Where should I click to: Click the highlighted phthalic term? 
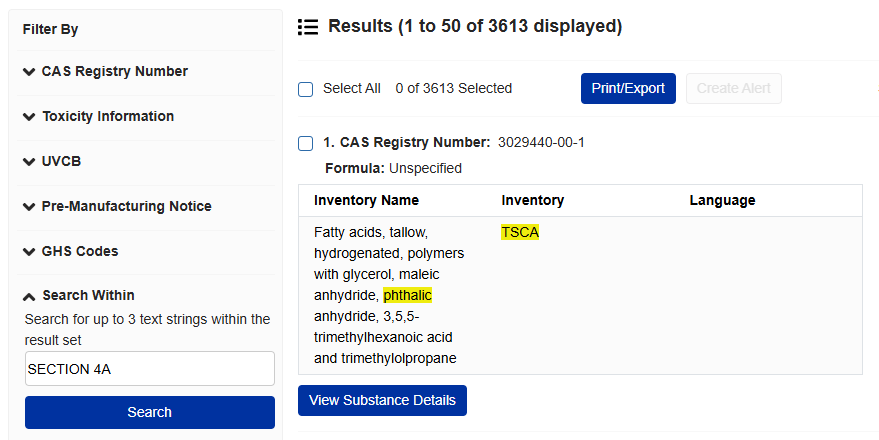point(408,295)
